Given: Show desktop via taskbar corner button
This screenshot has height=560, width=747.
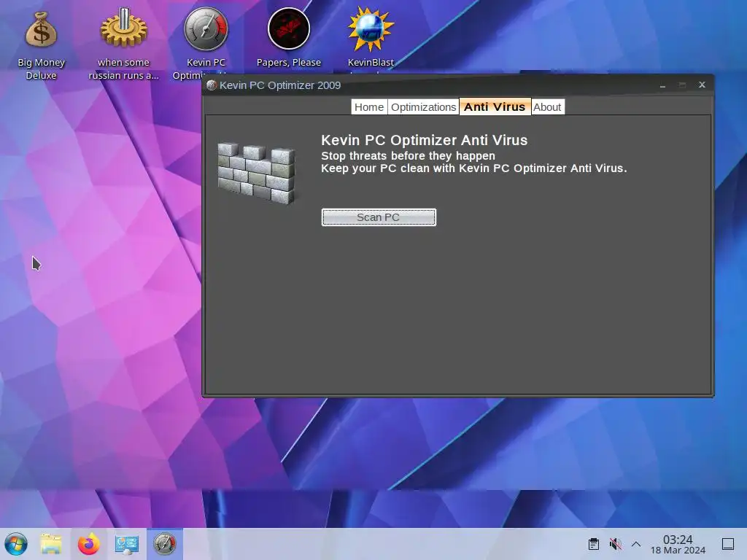Looking at the screenshot, I should tap(728, 544).
